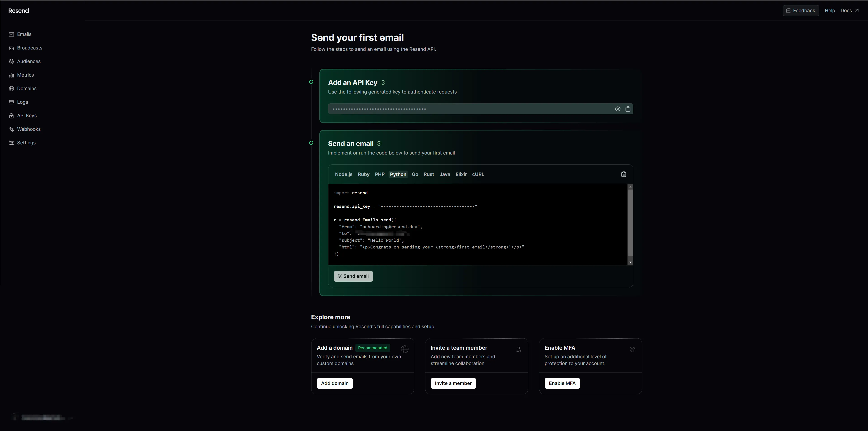This screenshot has width=868, height=431.
Task: Open Webhooks in the sidebar
Action: tap(29, 129)
